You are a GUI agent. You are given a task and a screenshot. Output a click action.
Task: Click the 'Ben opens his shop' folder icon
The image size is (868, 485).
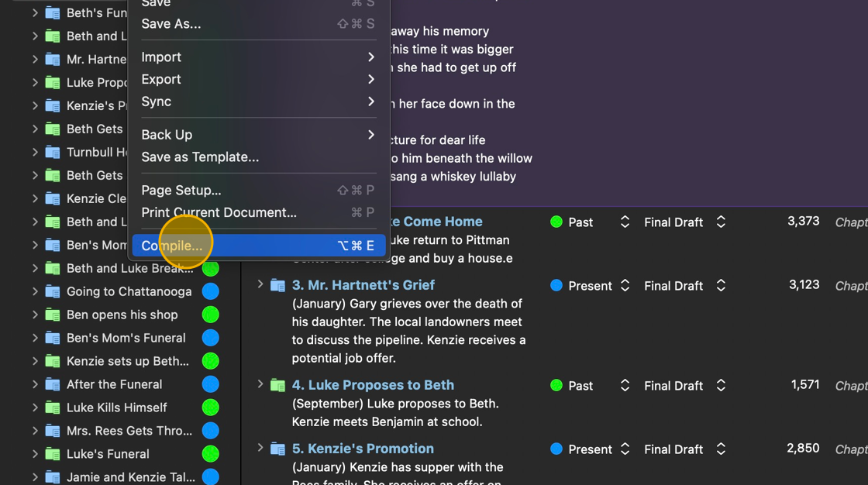coord(53,315)
